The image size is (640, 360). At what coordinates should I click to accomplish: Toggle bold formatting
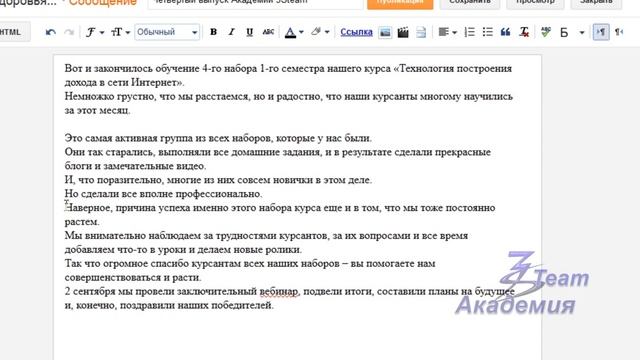pyautogui.click(x=213, y=32)
